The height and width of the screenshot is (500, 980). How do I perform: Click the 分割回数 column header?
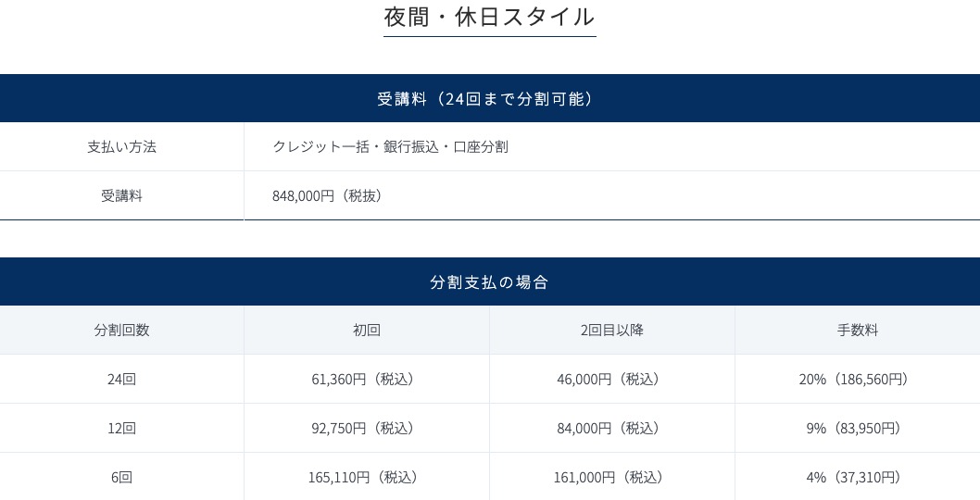coord(122,330)
